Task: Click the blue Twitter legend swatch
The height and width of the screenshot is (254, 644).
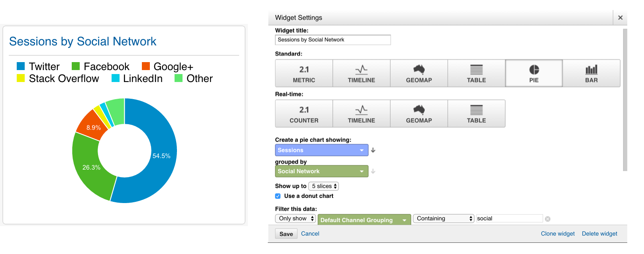Action: pyautogui.click(x=21, y=66)
